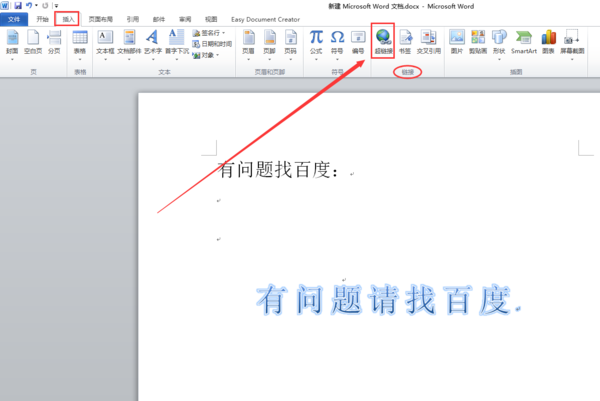Insert date and time (日期和时间)

(x=212, y=44)
